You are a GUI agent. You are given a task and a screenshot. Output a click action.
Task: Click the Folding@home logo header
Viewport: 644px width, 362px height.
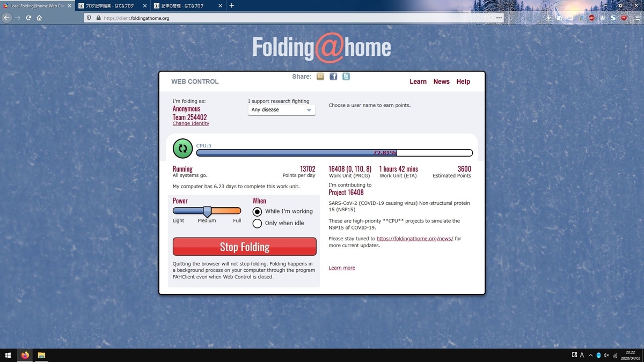pyautogui.click(x=322, y=47)
